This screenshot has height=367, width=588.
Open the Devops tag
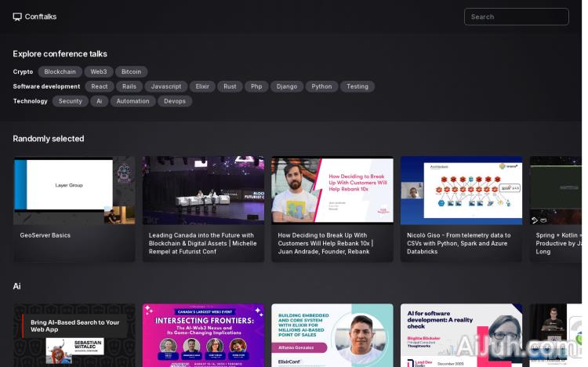coord(175,101)
